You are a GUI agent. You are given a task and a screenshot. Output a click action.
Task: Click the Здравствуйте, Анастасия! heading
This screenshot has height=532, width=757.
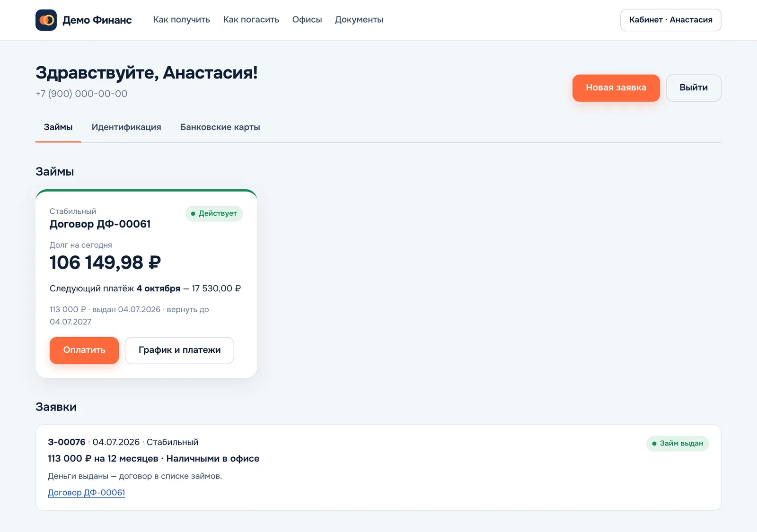click(x=147, y=73)
